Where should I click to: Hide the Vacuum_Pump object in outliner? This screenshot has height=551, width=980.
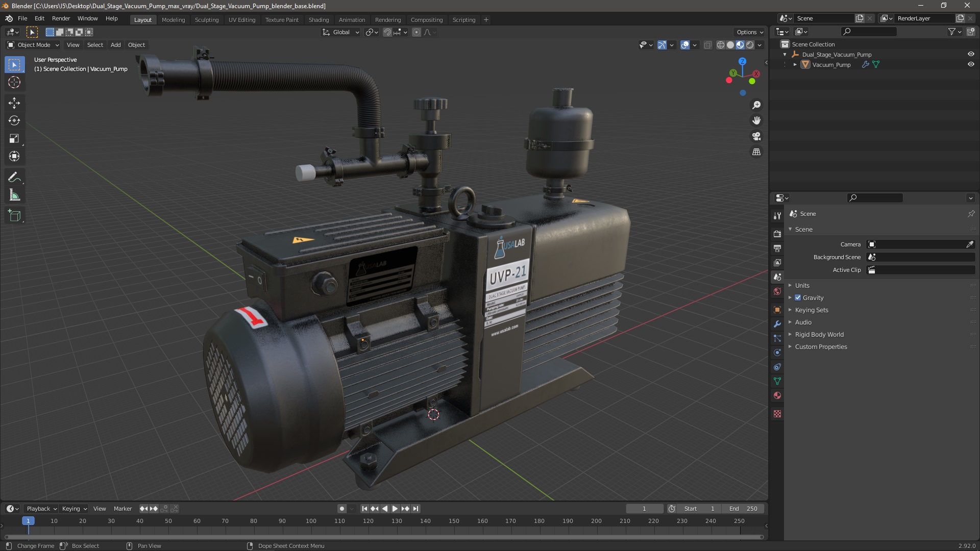click(970, 64)
